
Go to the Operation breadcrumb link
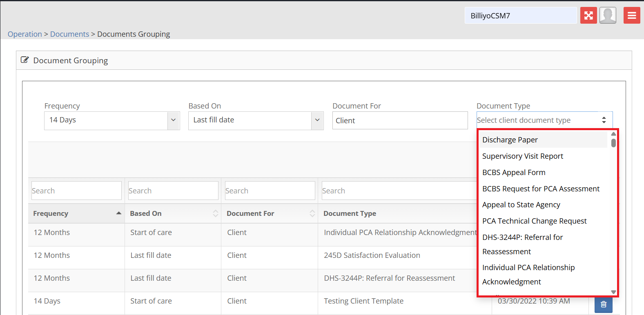coord(25,34)
